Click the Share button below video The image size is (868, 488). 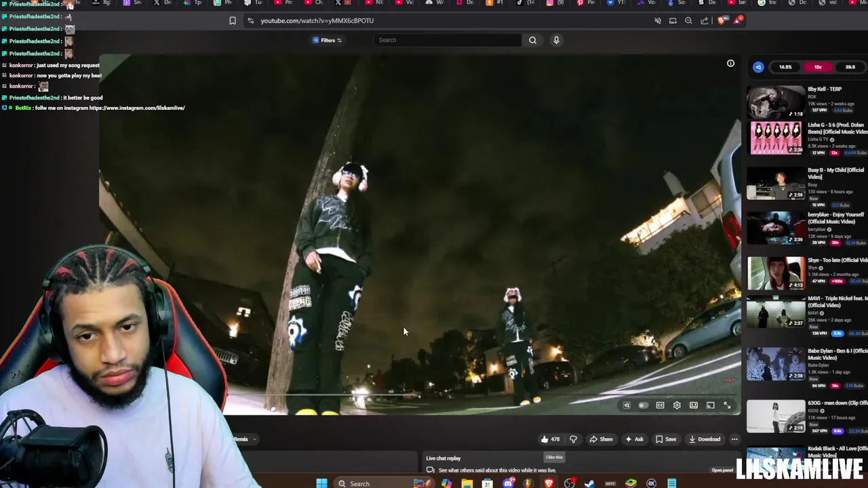pos(601,439)
